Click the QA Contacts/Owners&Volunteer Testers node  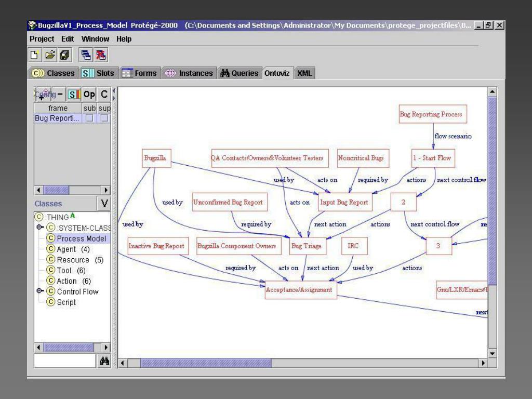(x=270, y=158)
